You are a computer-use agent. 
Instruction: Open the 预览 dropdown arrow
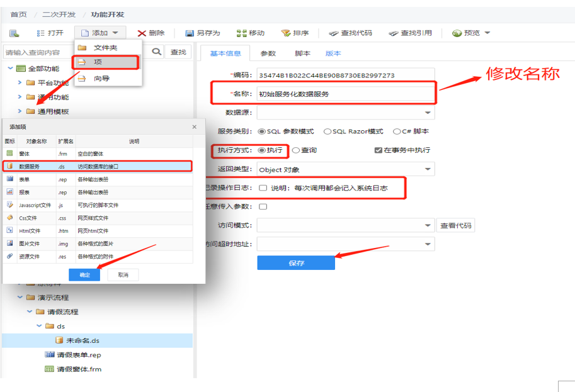487,33
